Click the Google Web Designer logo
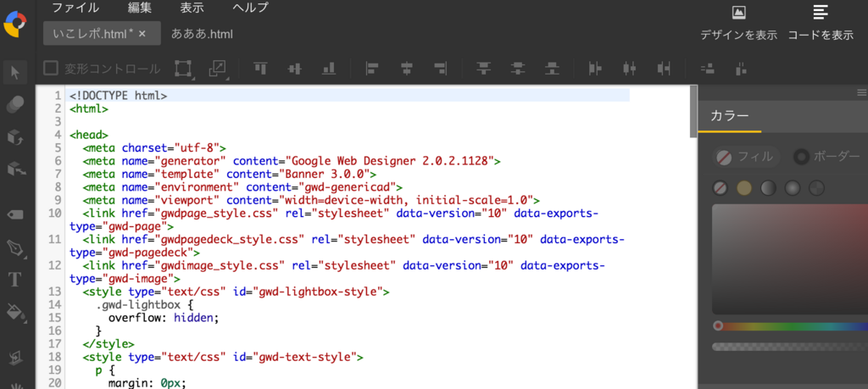 pos(15,23)
